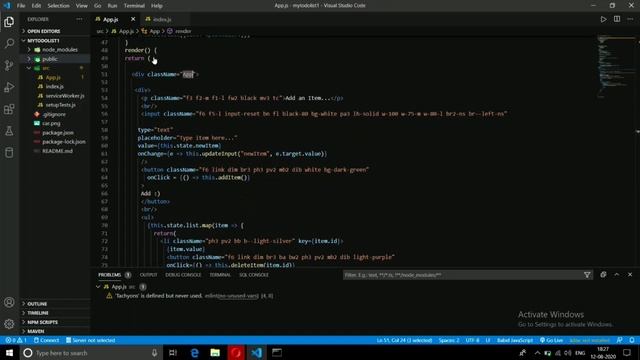Open the Extensions view

pyautogui.click(x=9, y=109)
